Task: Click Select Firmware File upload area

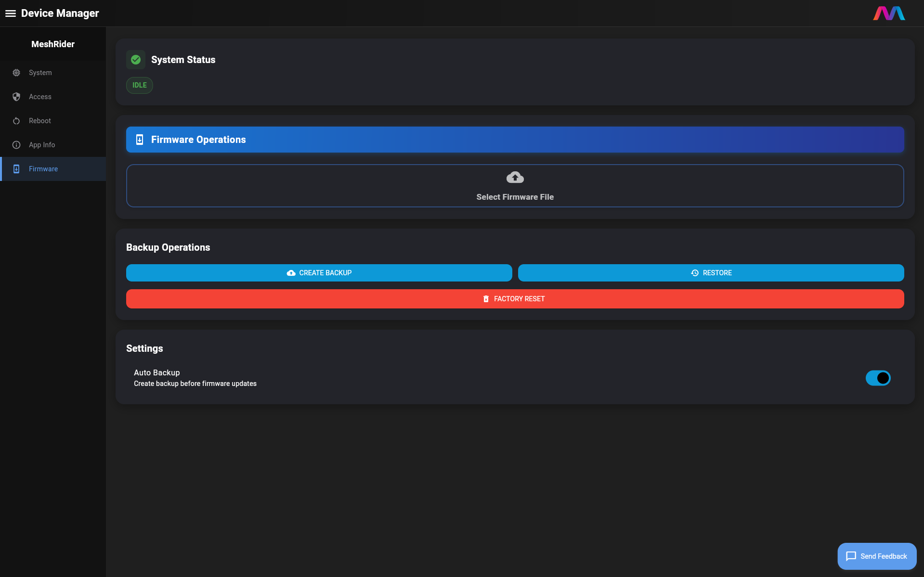Action: (x=515, y=186)
